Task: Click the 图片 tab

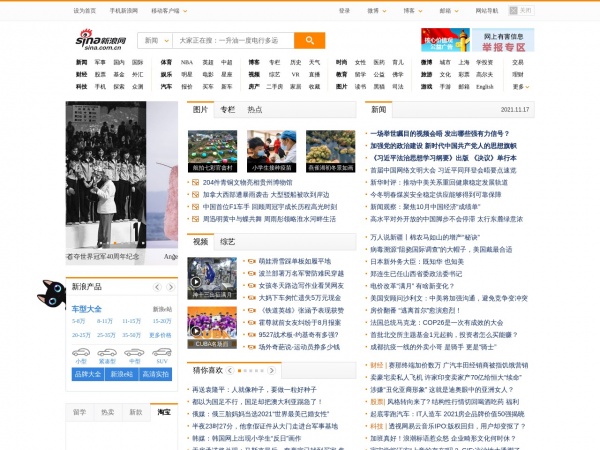Action: [200, 109]
